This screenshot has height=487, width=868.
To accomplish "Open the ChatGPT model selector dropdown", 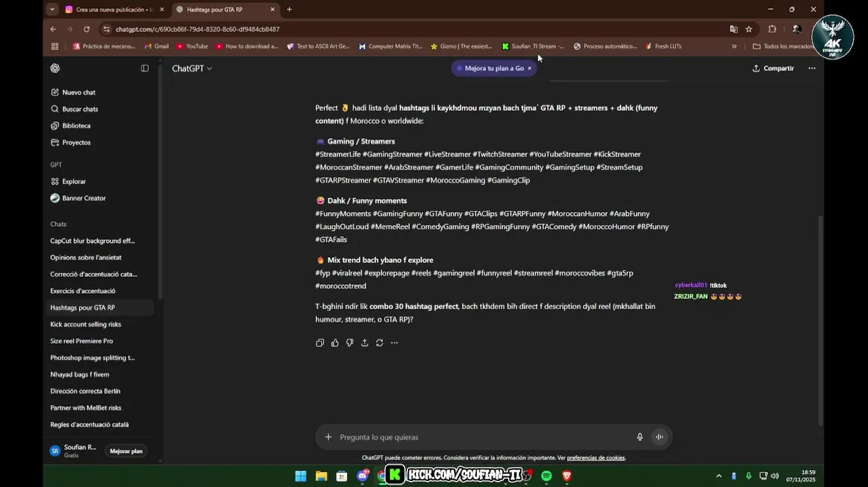I will 192,68.
